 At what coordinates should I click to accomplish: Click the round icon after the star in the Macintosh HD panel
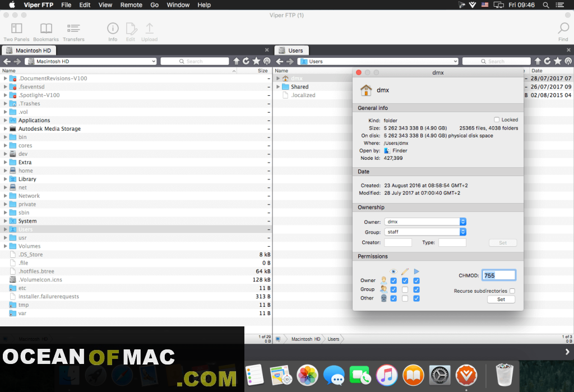point(267,61)
